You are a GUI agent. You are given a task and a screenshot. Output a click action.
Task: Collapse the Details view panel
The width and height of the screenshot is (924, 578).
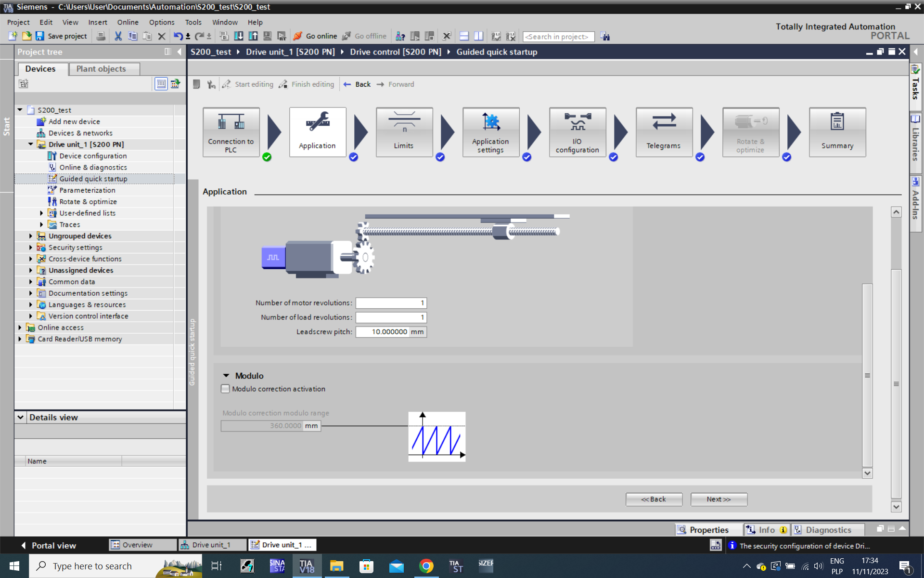(x=21, y=417)
